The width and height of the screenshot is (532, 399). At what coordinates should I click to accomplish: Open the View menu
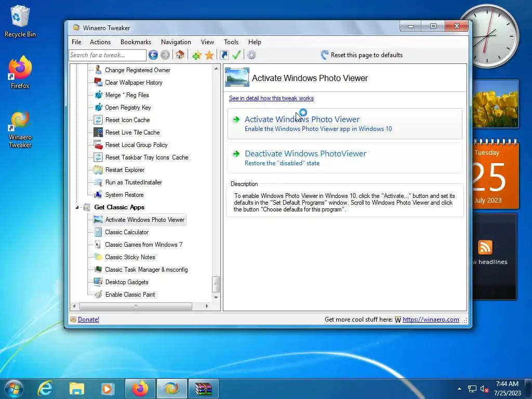coord(207,42)
